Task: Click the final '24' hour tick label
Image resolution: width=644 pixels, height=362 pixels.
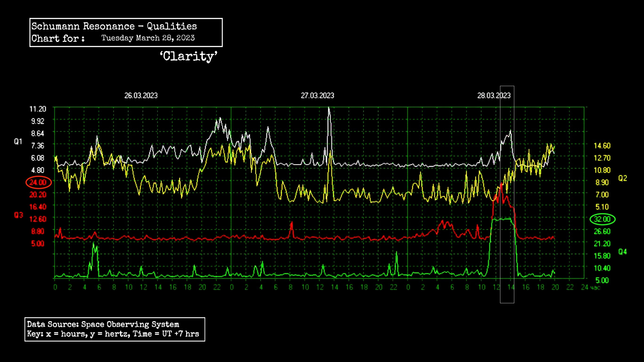Action: tap(585, 287)
